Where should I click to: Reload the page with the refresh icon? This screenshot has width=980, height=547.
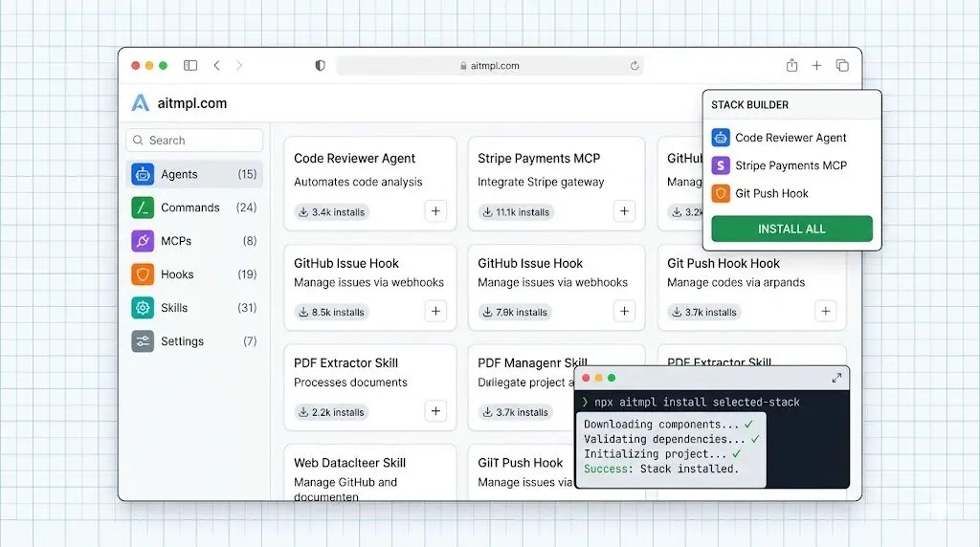coord(635,66)
